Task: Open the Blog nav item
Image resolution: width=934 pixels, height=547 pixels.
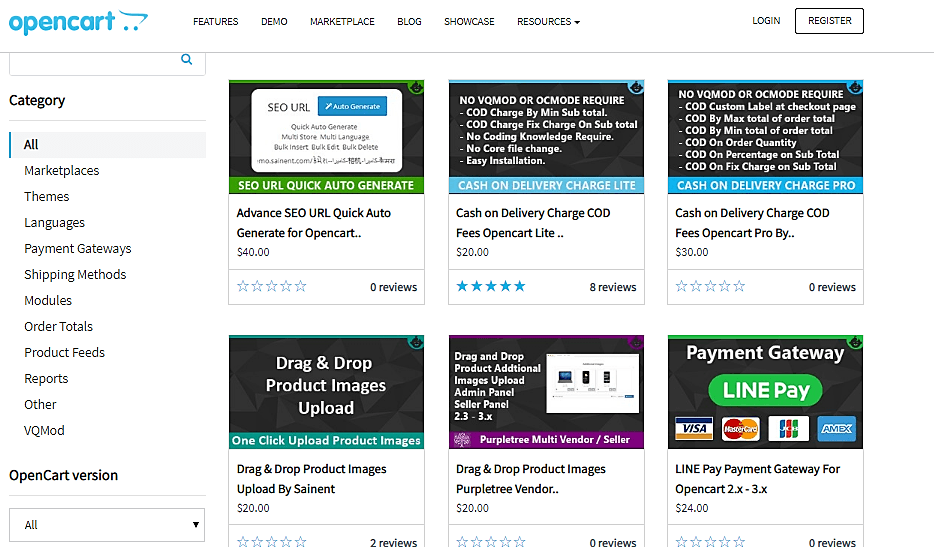Action: [x=409, y=21]
